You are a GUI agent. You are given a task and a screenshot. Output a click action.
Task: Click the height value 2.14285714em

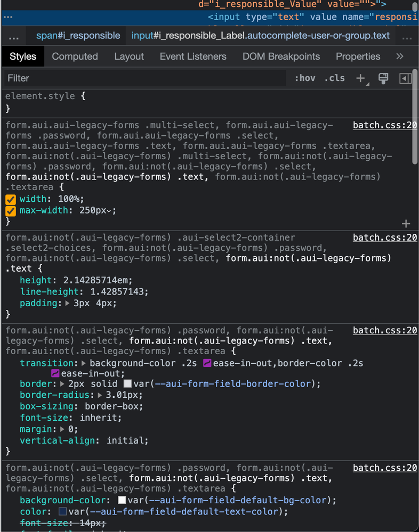tap(95, 280)
